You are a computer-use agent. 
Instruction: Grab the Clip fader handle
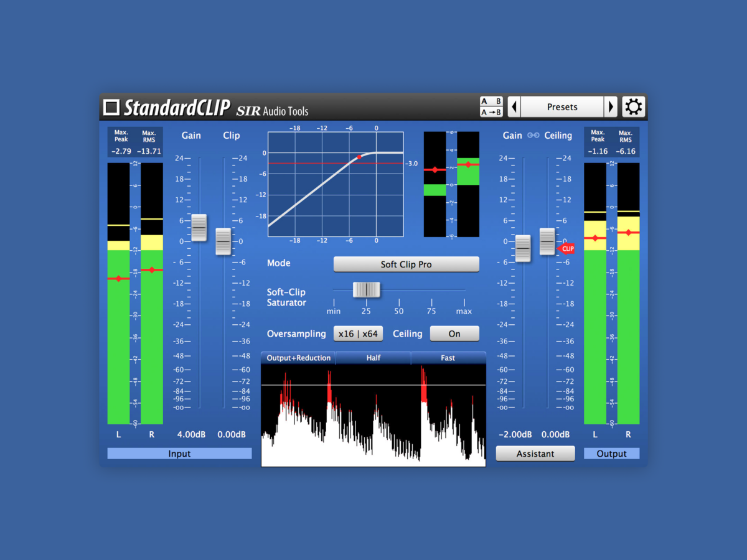(223, 241)
